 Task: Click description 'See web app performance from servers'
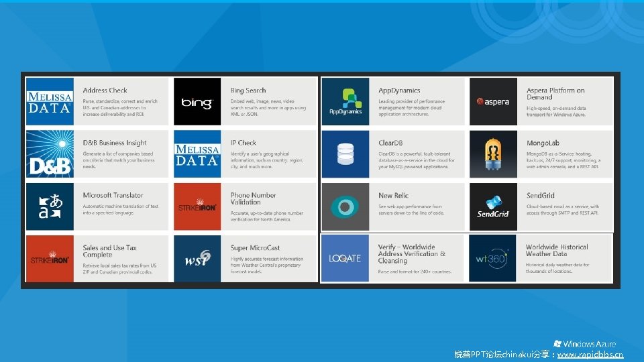pos(411,209)
